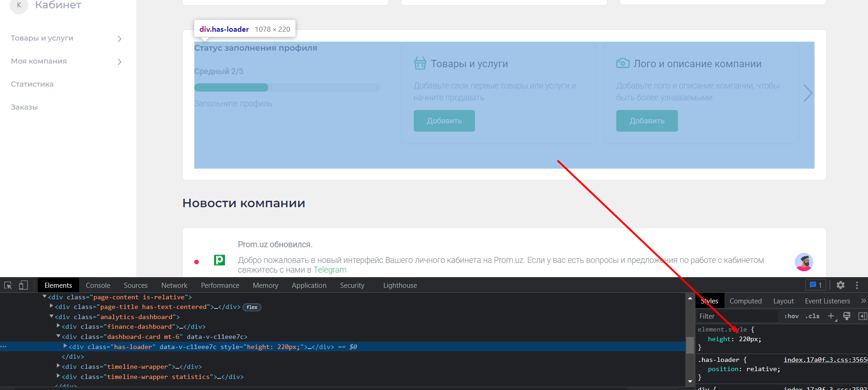
Task: Open the Security tab
Action: pos(352,285)
